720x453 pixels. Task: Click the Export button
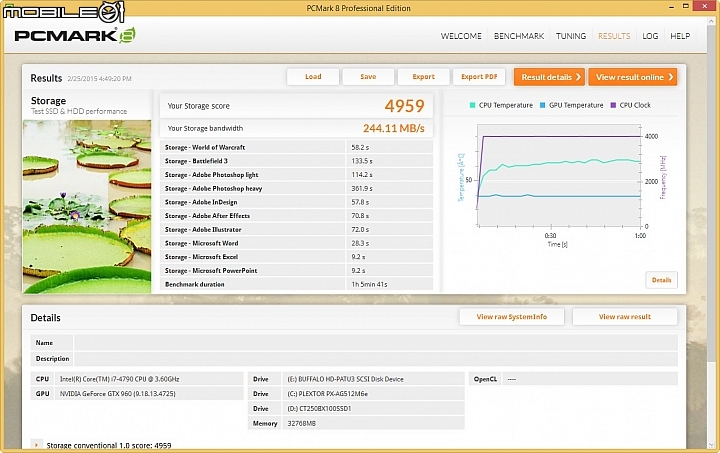pyautogui.click(x=423, y=77)
